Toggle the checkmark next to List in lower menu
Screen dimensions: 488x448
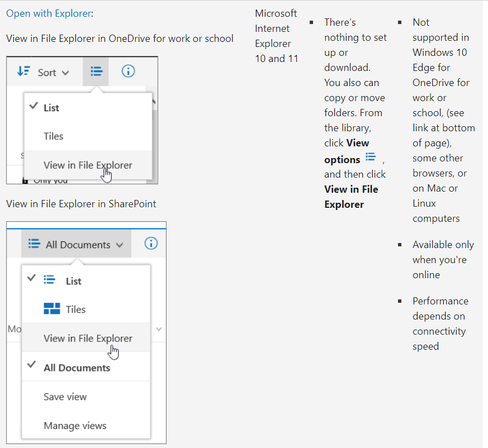pyautogui.click(x=32, y=278)
